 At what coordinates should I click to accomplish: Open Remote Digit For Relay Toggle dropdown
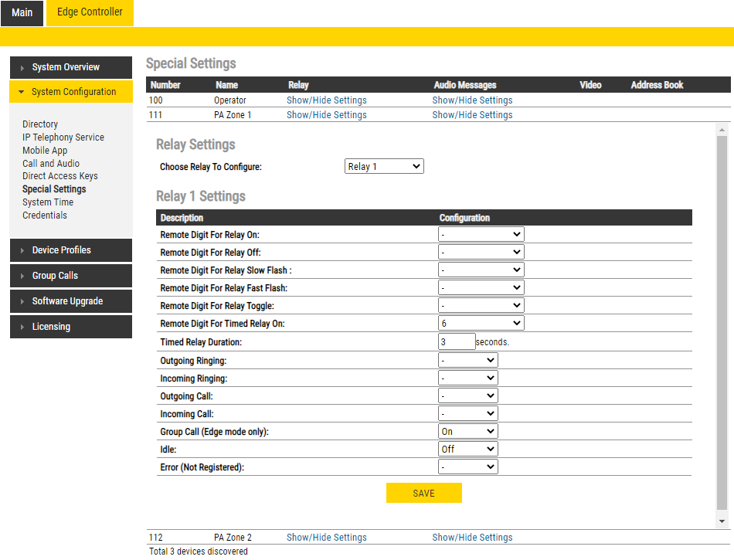(481, 306)
